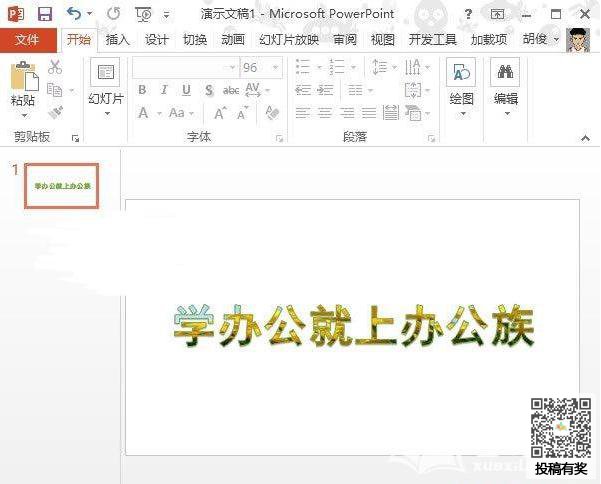Open the Text Direction button
The width and height of the screenshot is (601, 484).
412,67
